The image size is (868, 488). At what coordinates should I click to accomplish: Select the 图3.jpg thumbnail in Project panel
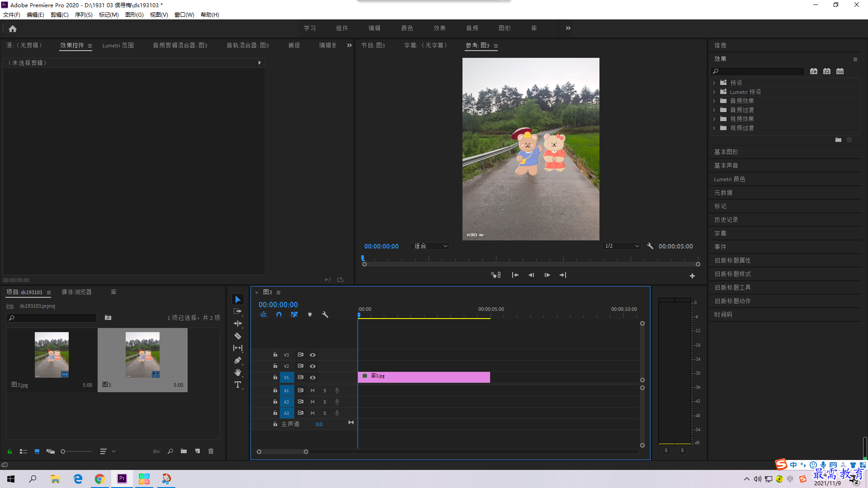click(52, 355)
